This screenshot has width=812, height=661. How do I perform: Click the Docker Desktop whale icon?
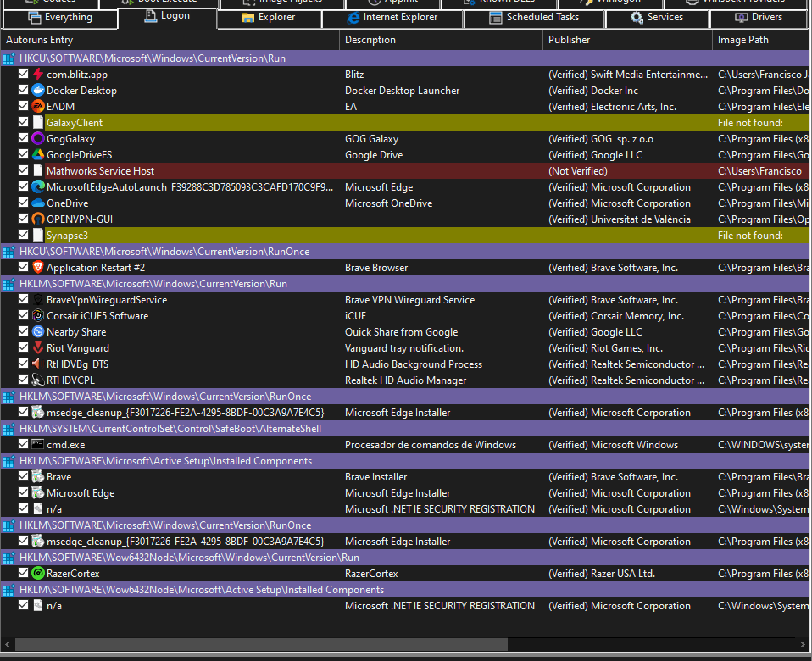(x=38, y=90)
